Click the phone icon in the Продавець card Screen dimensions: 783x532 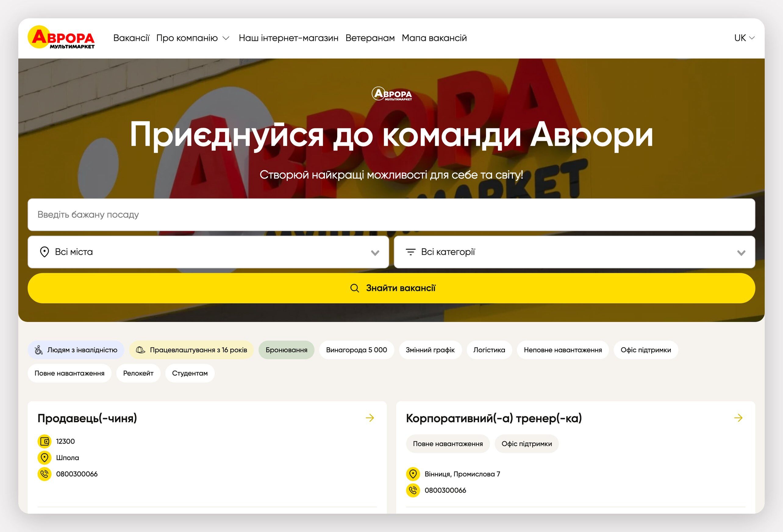click(45, 474)
